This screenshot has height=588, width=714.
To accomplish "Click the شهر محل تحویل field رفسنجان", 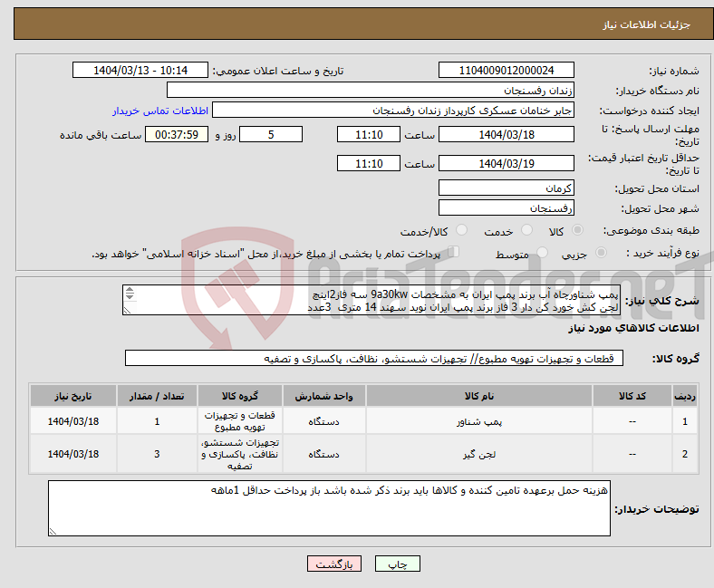I will point(506,207).
